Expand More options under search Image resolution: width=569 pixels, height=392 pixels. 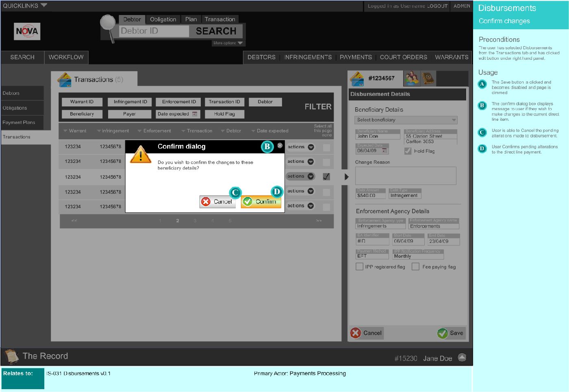click(228, 43)
